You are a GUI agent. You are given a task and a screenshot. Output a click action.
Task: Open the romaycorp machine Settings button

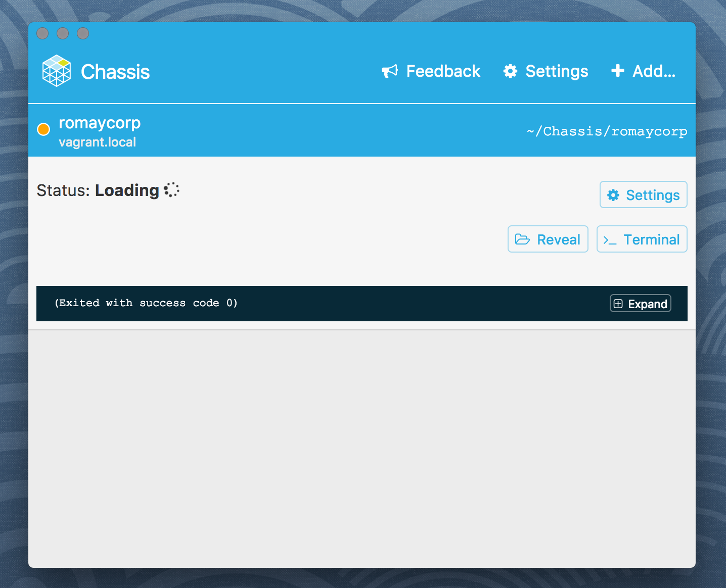[x=643, y=194]
